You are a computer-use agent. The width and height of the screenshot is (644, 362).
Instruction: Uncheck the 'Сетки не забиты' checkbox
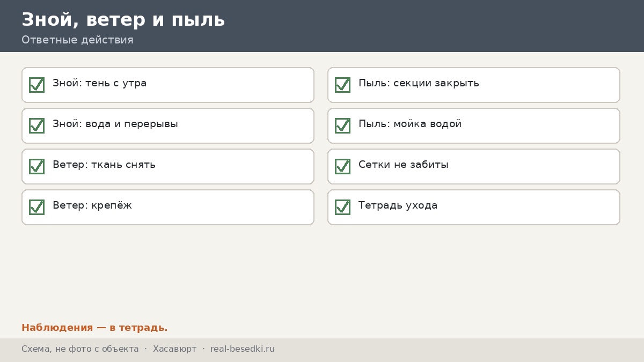point(342,166)
